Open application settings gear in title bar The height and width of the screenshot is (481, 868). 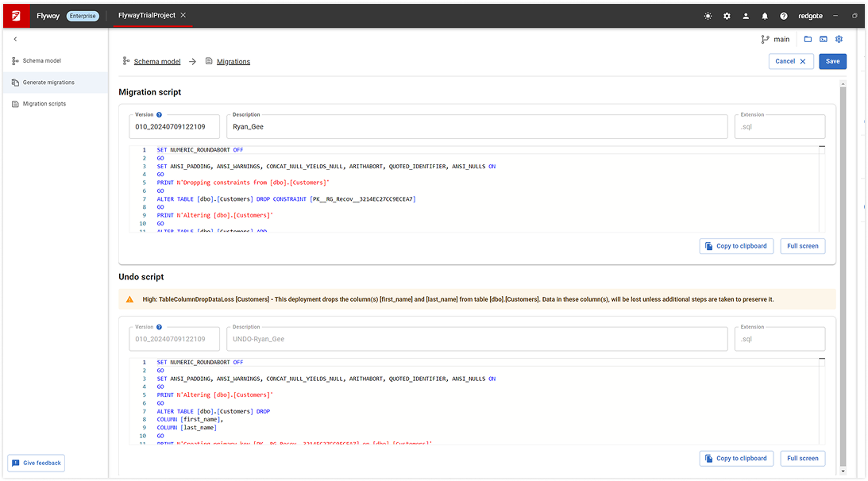pos(727,16)
